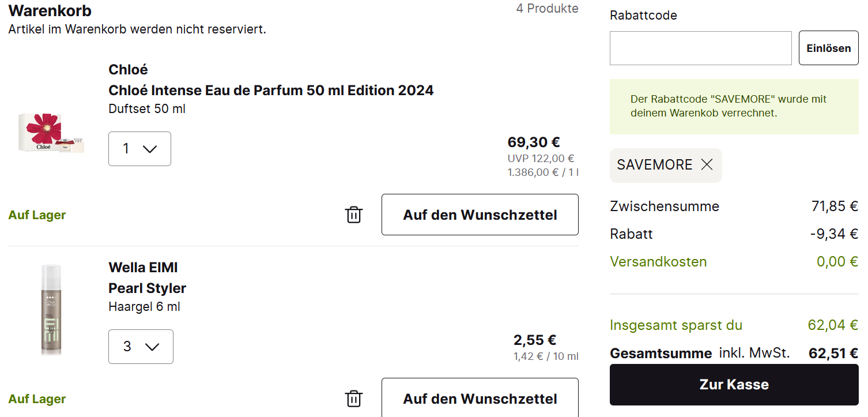Open quantity dropdown for Pearl Styler

(141, 347)
